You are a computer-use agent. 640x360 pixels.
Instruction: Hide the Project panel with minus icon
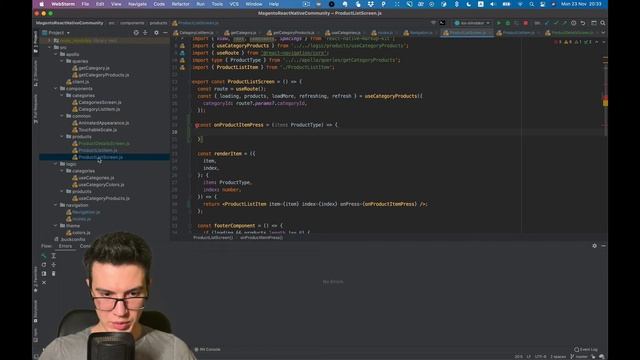tap(165, 33)
